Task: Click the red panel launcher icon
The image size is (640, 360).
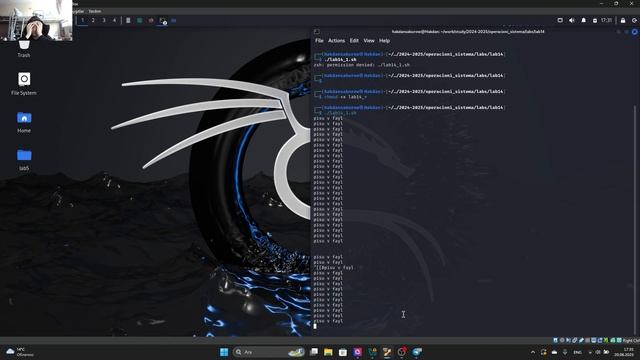Action: 151,20
